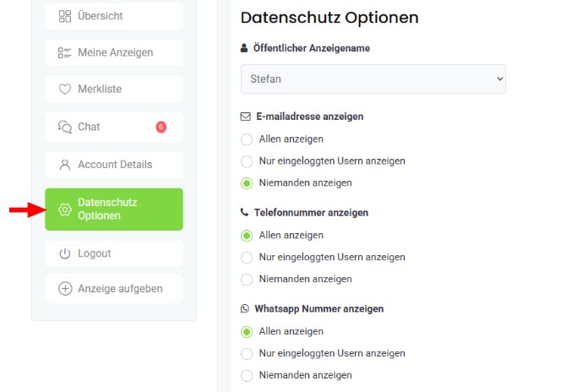Click the Meine Anzeigen list icon
577x392 pixels.
coord(65,52)
